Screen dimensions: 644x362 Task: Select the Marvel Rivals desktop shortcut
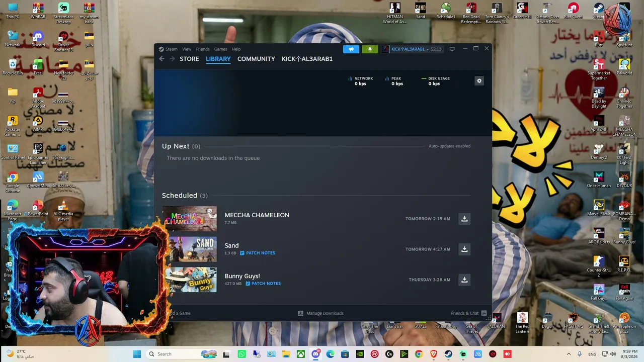click(x=599, y=208)
